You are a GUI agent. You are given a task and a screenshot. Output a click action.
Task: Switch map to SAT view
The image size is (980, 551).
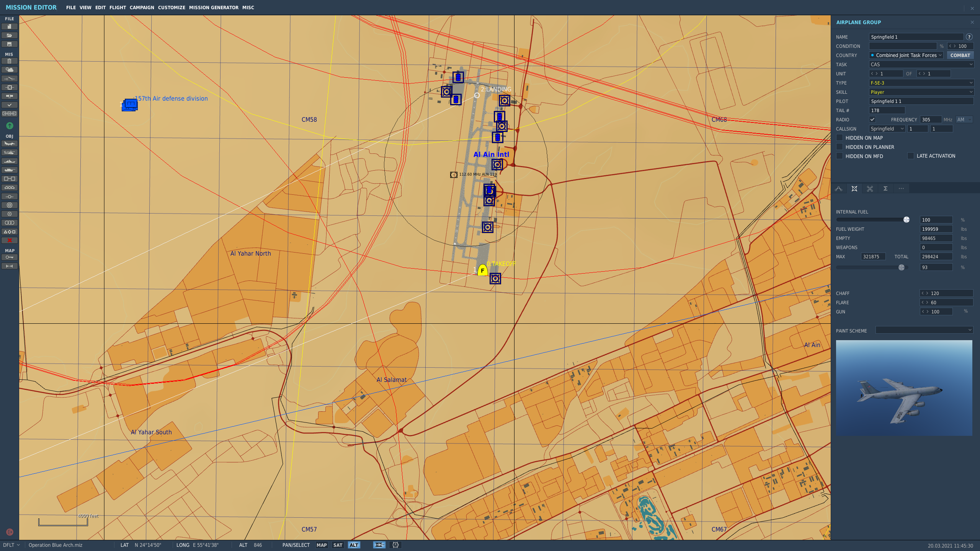coord(338,545)
